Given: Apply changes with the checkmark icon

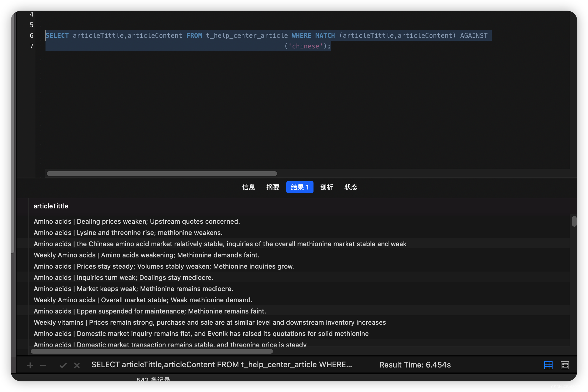Looking at the screenshot, I should pyautogui.click(x=63, y=365).
